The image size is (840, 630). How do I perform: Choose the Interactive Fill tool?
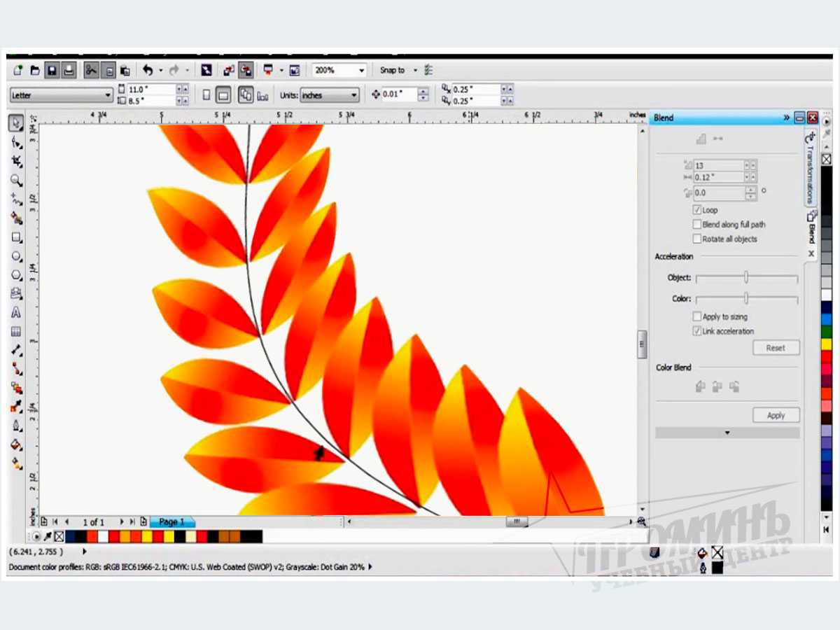[x=16, y=463]
